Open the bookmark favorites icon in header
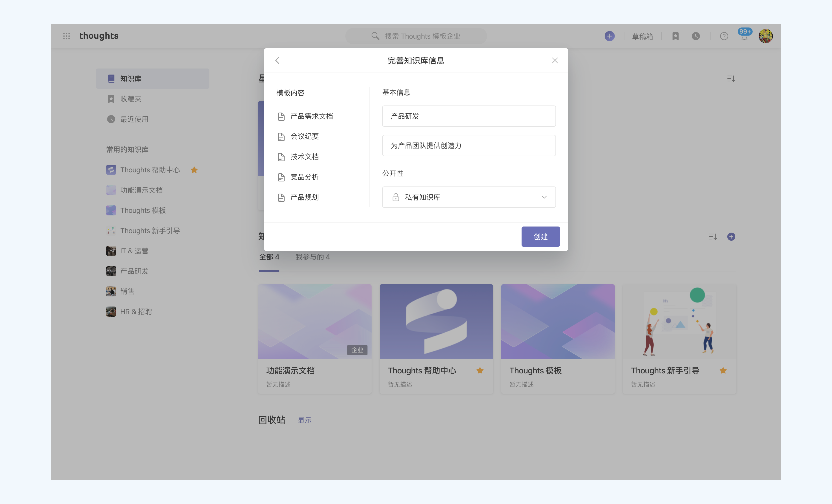Image resolution: width=832 pixels, height=504 pixels. (x=675, y=36)
